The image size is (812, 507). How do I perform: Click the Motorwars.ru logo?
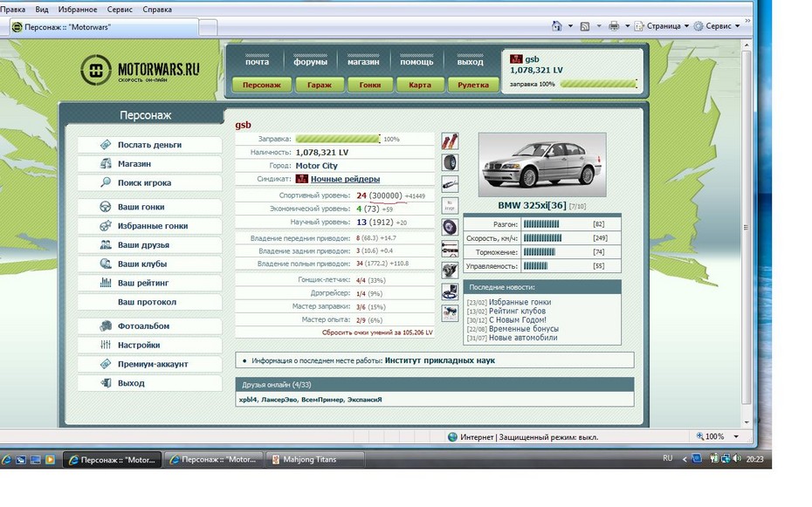[140, 70]
